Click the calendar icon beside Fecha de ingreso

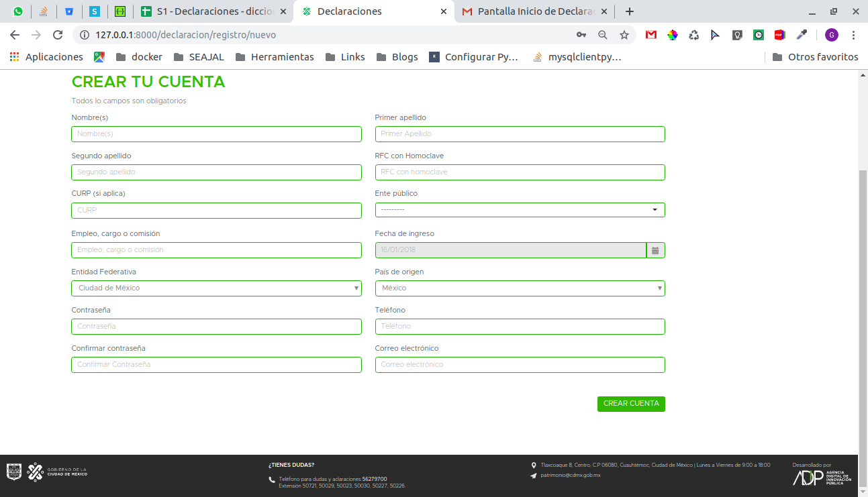655,250
